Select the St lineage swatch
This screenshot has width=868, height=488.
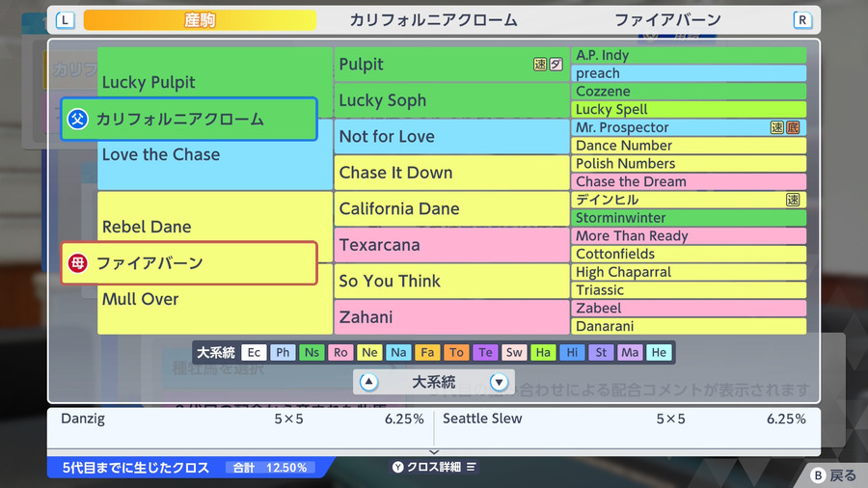click(601, 352)
